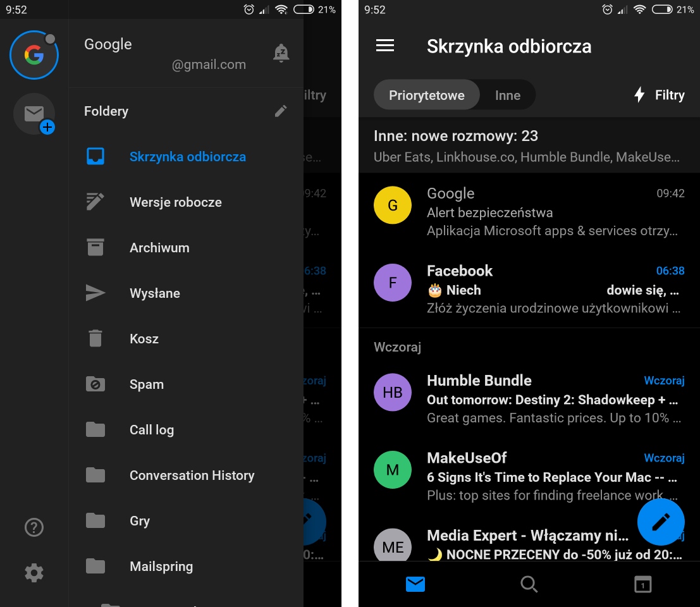700x607 pixels.
Task: Open the hamburger menu in inbox
Action: pos(385,45)
